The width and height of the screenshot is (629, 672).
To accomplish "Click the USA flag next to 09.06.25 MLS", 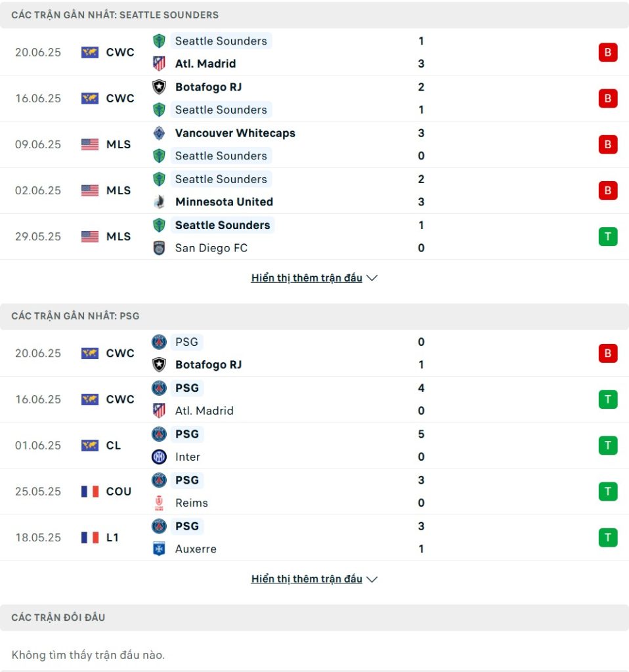I will 90,144.
